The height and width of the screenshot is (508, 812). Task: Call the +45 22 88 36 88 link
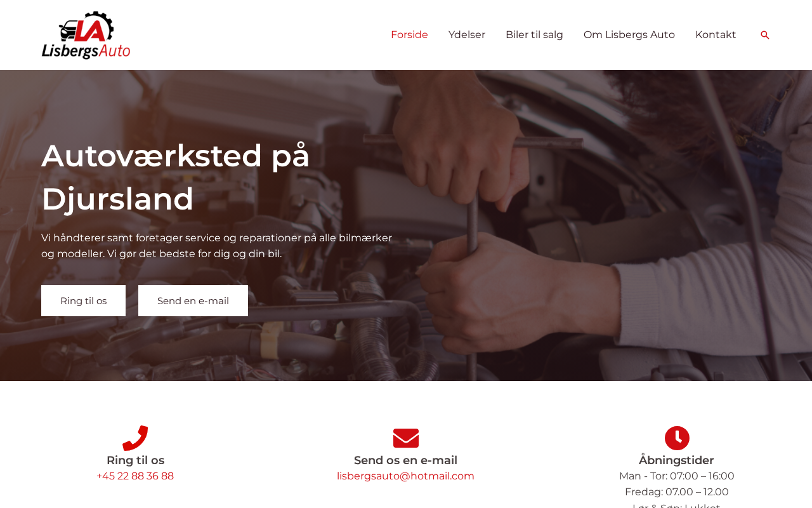135,476
